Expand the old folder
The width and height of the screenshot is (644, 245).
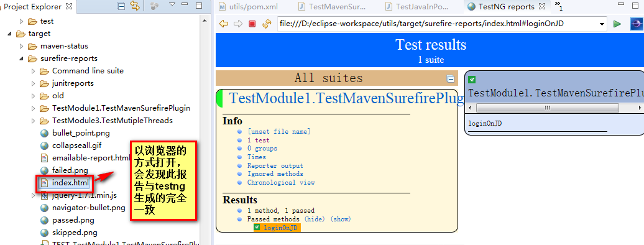click(x=34, y=96)
